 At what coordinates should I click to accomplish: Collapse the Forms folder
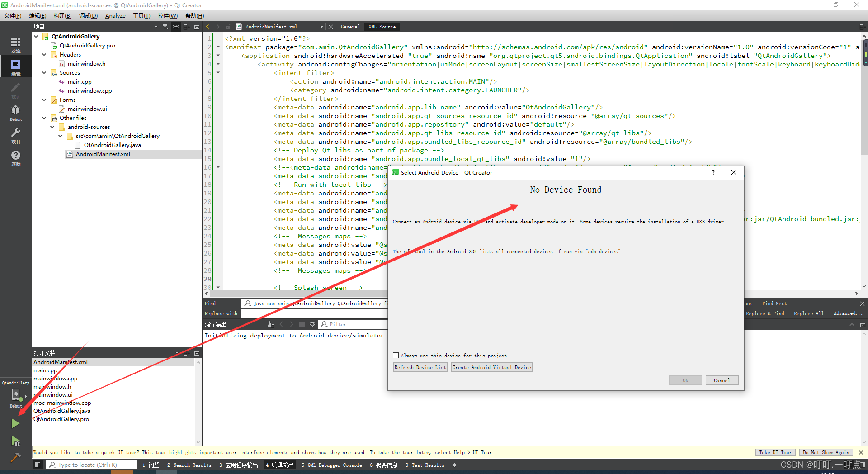(x=44, y=100)
